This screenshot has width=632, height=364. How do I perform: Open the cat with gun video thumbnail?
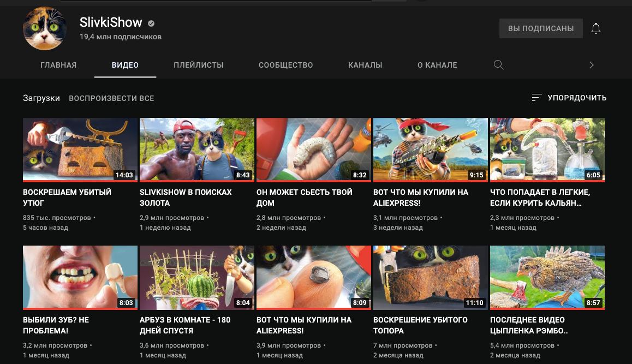(431, 150)
